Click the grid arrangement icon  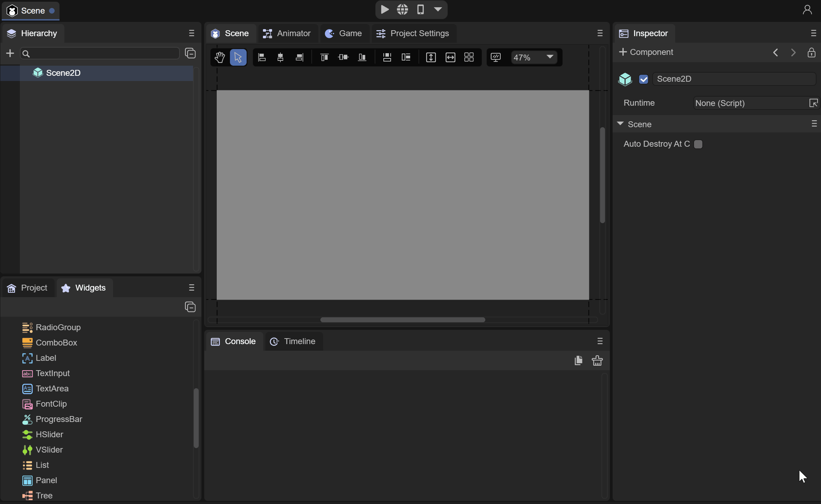[x=469, y=57]
